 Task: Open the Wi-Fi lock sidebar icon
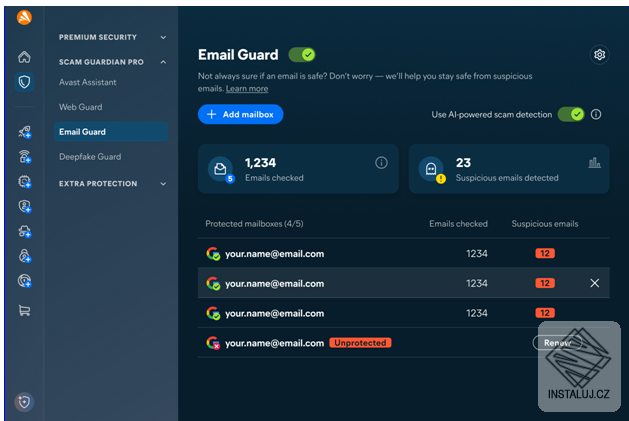coord(24,157)
